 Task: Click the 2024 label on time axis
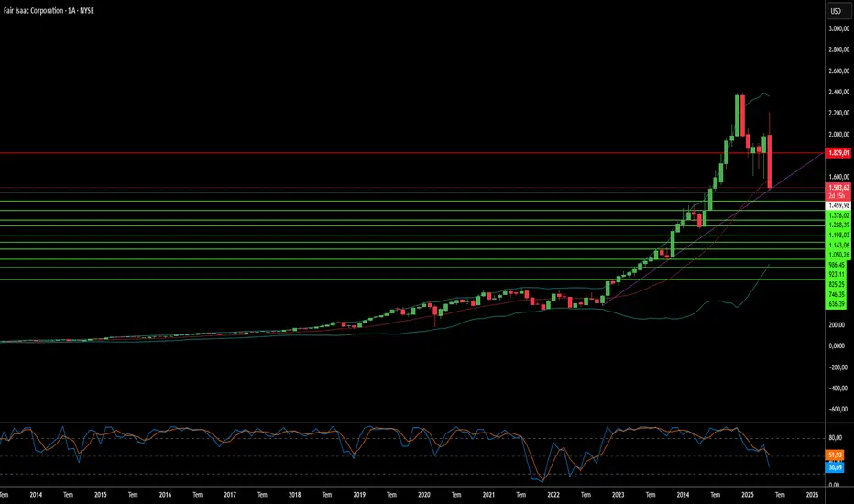[683, 495]
